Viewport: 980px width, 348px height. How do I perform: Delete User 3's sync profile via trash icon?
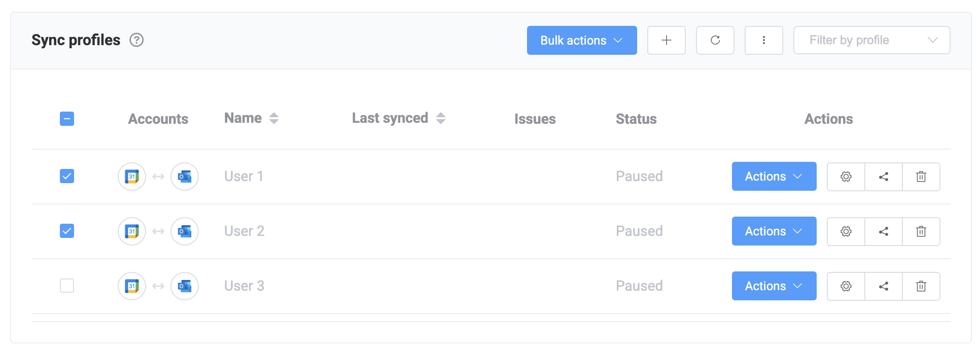pos(921,286)
